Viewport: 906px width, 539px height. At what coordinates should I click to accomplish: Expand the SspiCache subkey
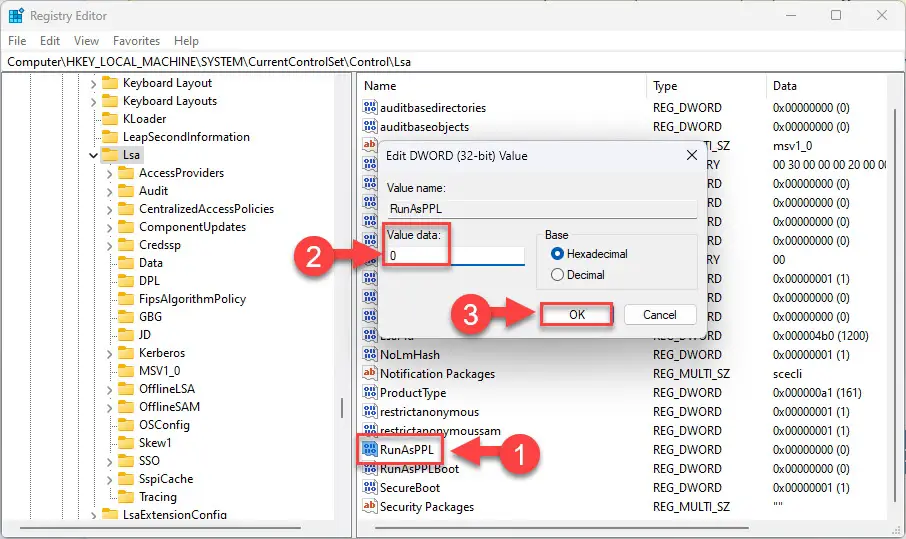coord(109,479)
